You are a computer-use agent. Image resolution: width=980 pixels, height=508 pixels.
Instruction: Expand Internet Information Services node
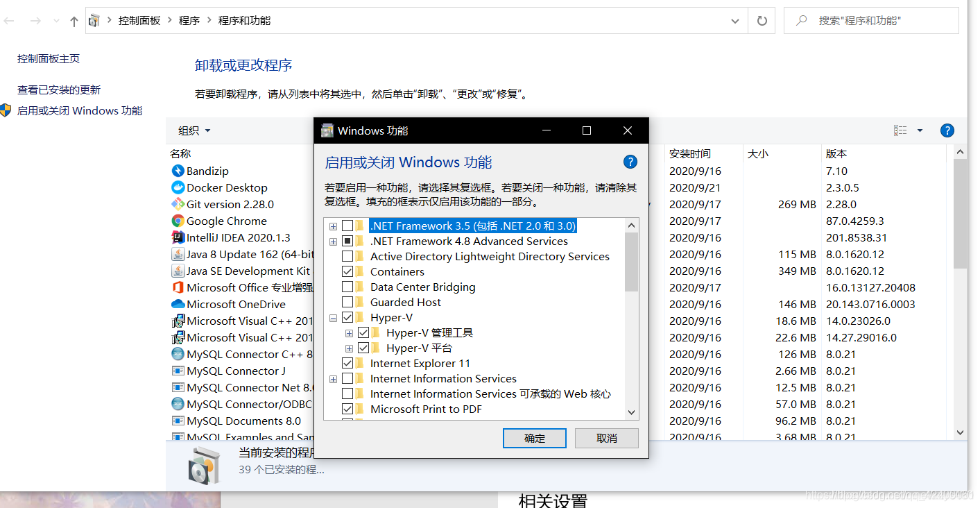click(x=333, y=379)
